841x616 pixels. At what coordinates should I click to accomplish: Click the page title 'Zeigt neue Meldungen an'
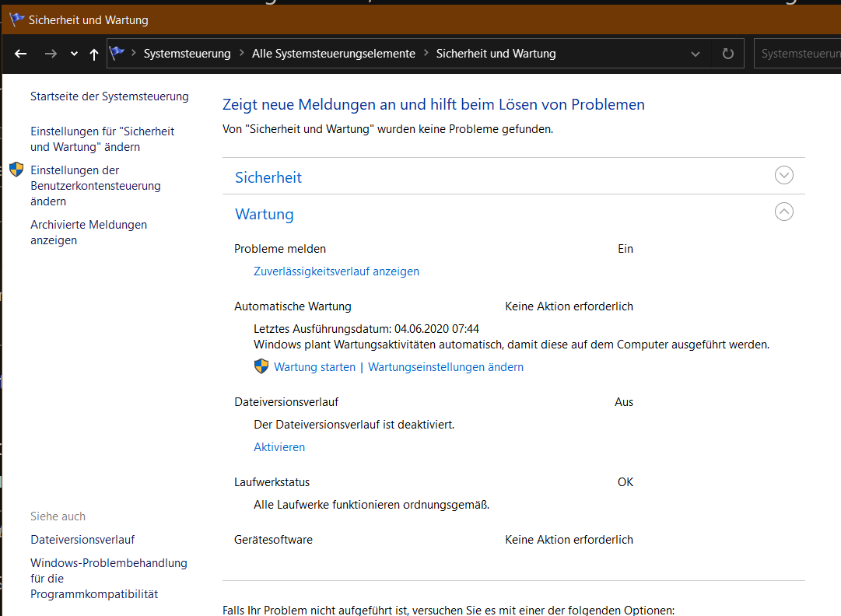433,104
